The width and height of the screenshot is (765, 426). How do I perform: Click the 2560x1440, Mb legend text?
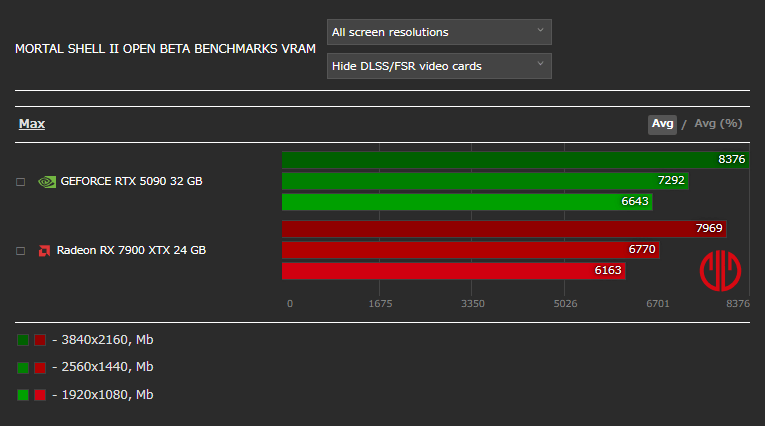pyautogui.click(x=107, y=367)
